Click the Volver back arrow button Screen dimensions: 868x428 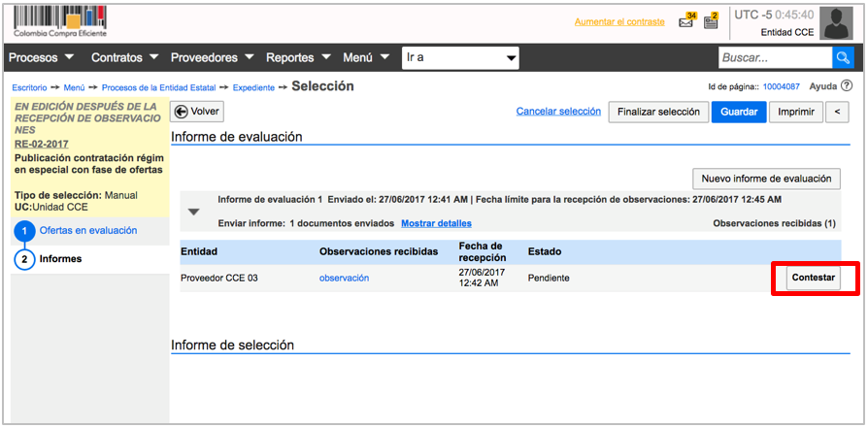click(196, 112)
